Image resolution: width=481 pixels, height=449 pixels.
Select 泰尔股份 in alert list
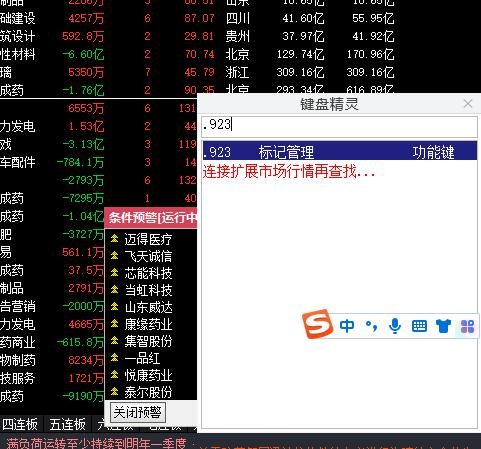(x=148, y=392)
